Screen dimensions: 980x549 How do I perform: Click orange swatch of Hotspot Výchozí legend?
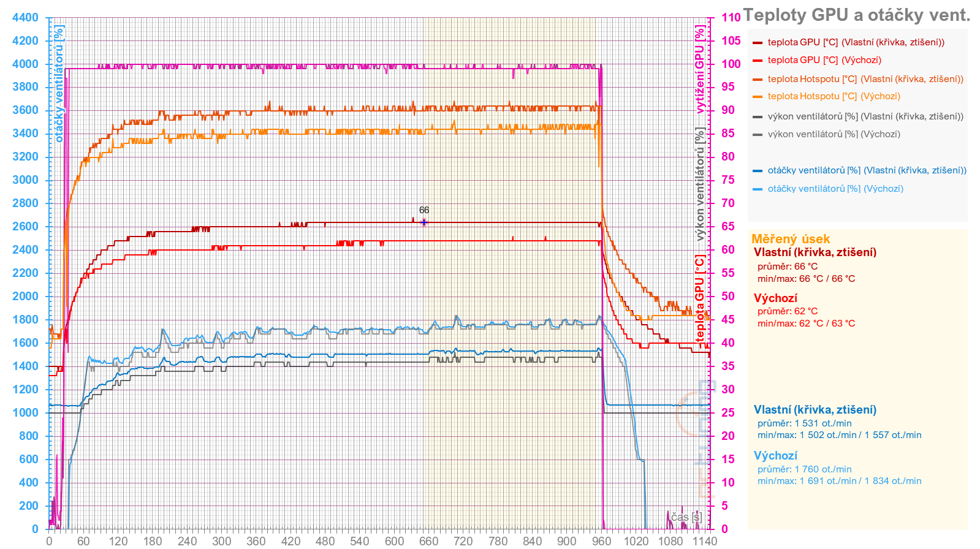click(x=758, y=97)
